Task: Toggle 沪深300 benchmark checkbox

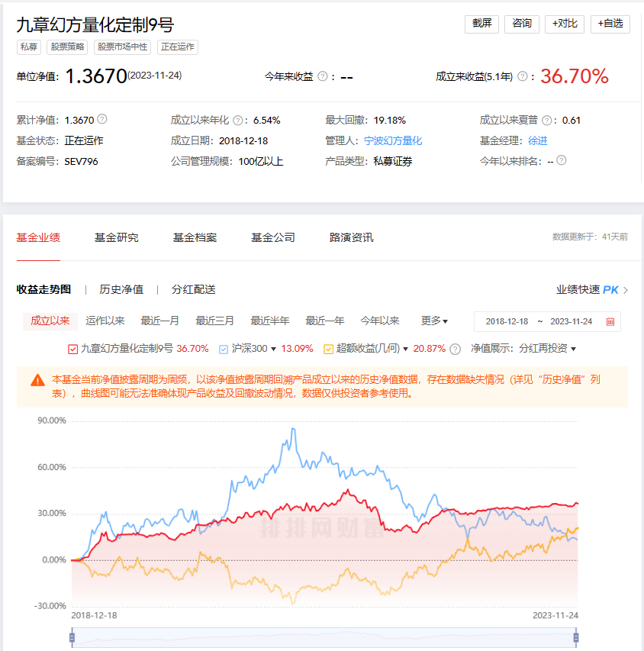Action: pyautogui.click(x=224, y=350)
